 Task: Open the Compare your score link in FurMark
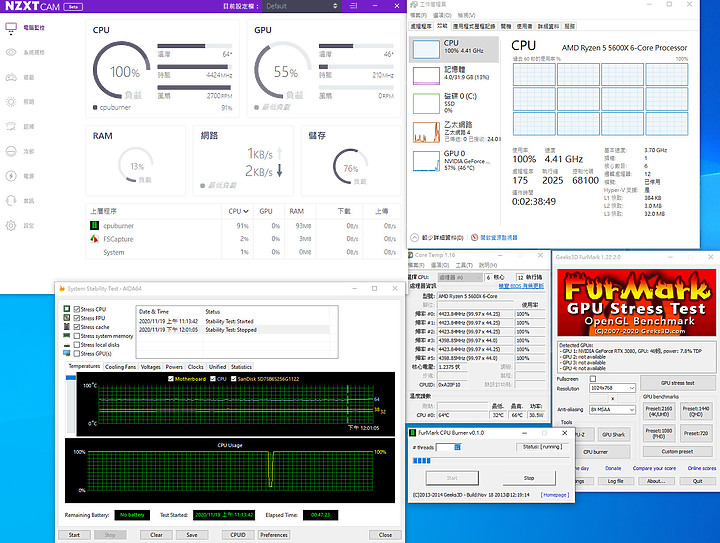coord(654,468)
